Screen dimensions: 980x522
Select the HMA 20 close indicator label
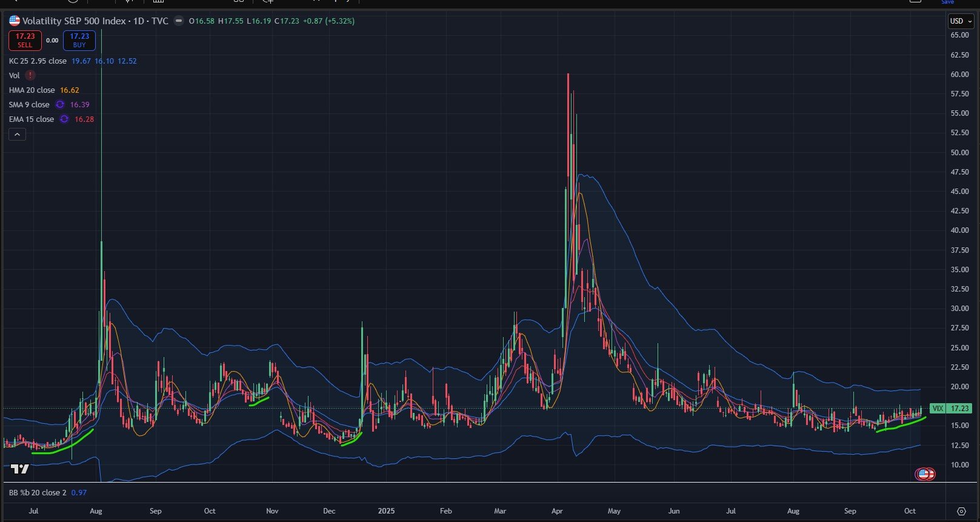pos(32,90)
